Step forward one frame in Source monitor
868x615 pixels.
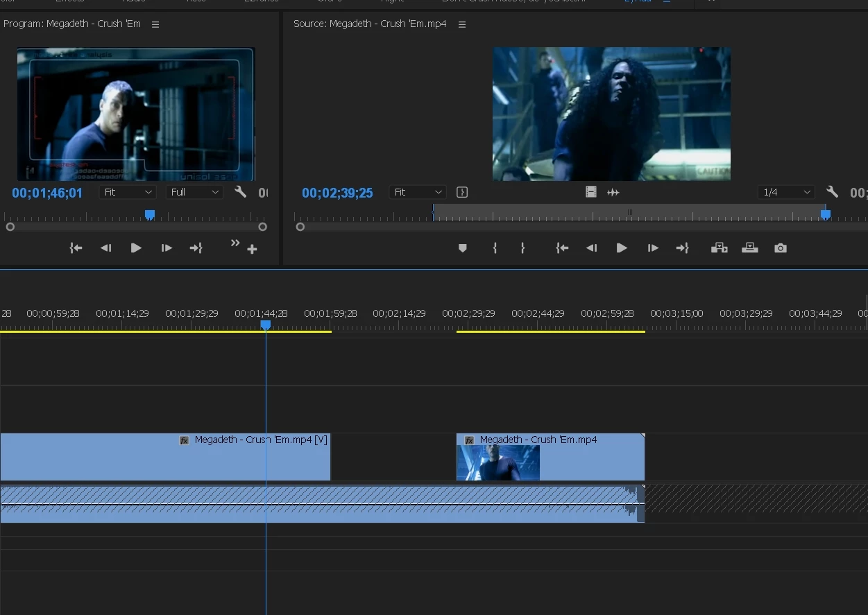point(653,248)
